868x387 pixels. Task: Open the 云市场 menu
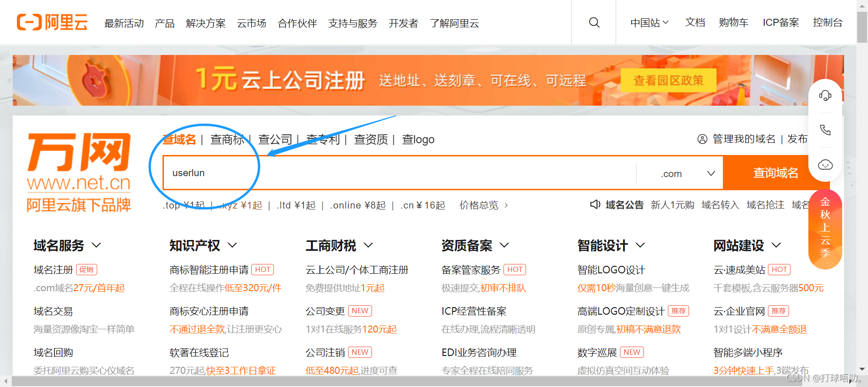tap(251, 23)
